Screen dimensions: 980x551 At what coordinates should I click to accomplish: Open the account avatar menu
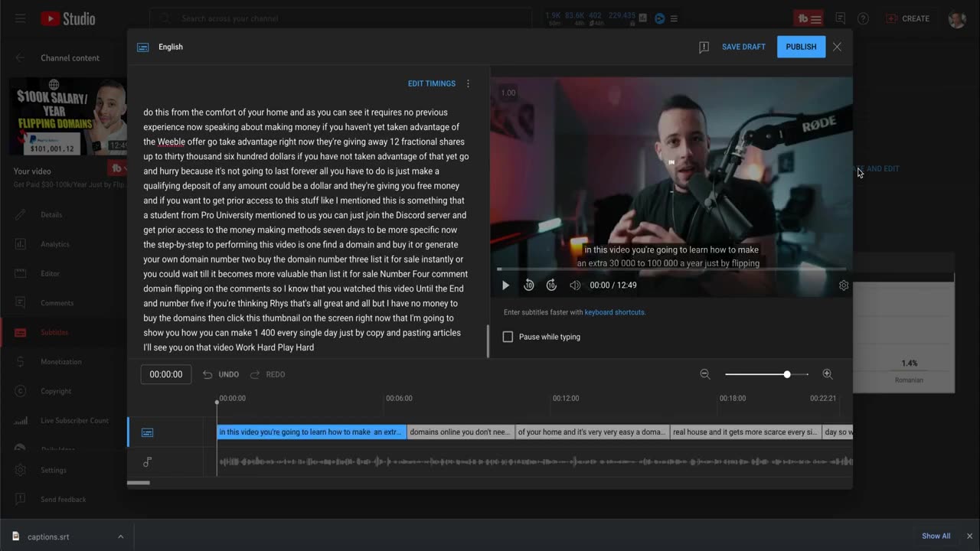tap(957, 18)
